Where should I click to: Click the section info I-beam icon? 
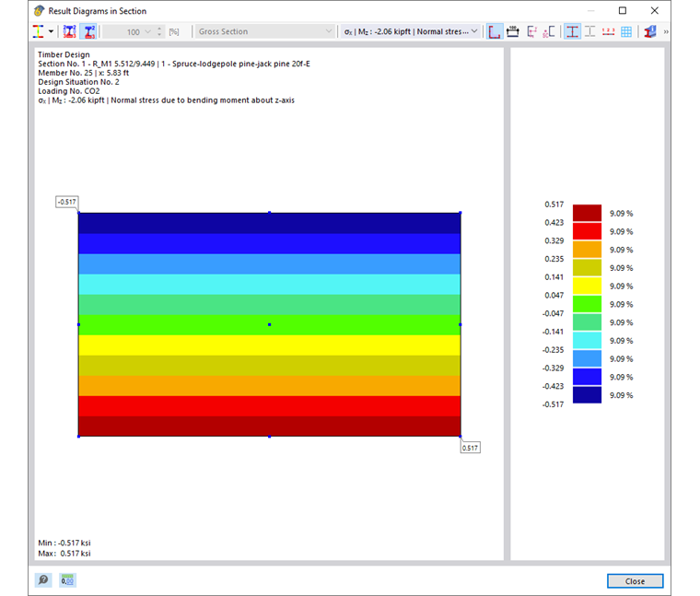coord(650,31)
